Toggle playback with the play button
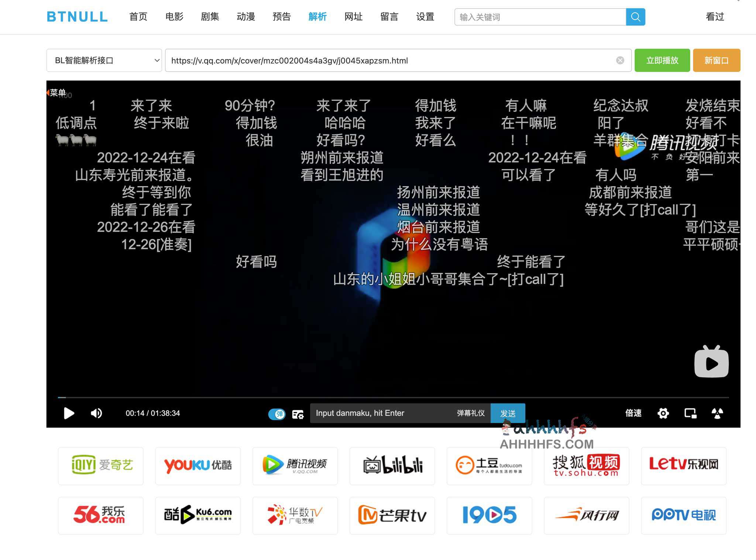 pos(69,413)
